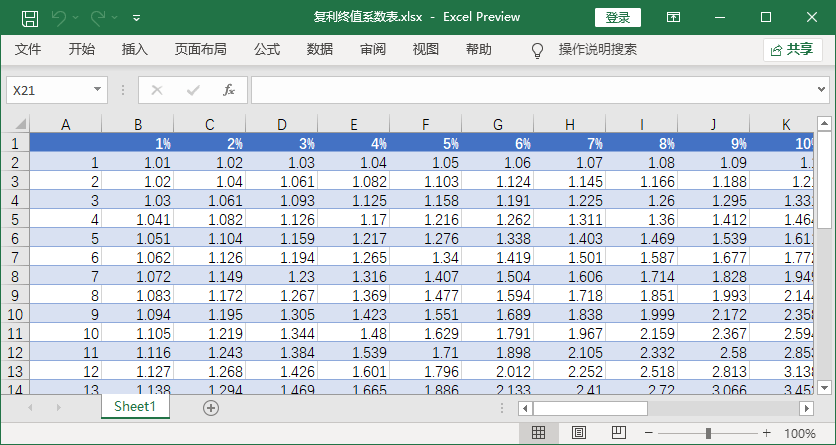Open the Ribbon Display Options icon
This screenshot has width=836, height=445.
(674, 17)
